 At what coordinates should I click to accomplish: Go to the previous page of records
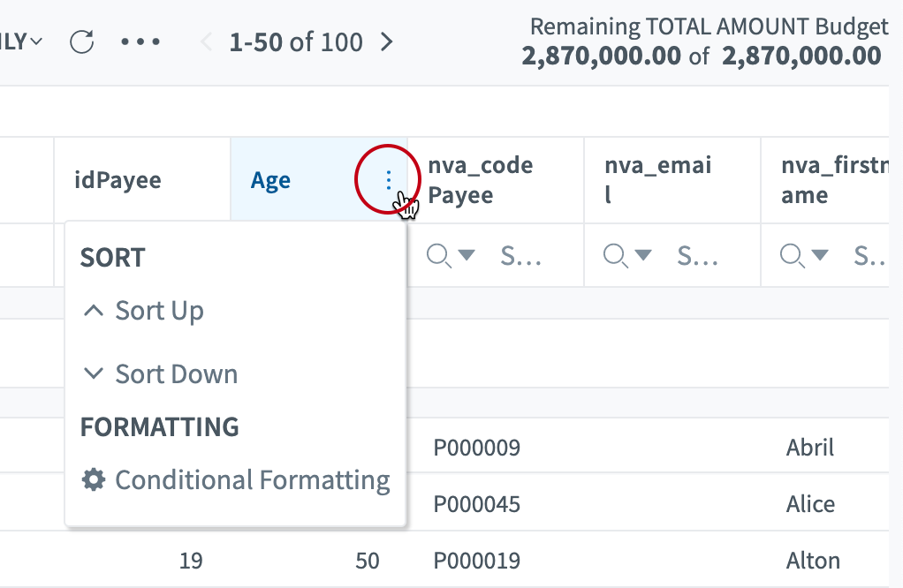(x=207, y=42)
